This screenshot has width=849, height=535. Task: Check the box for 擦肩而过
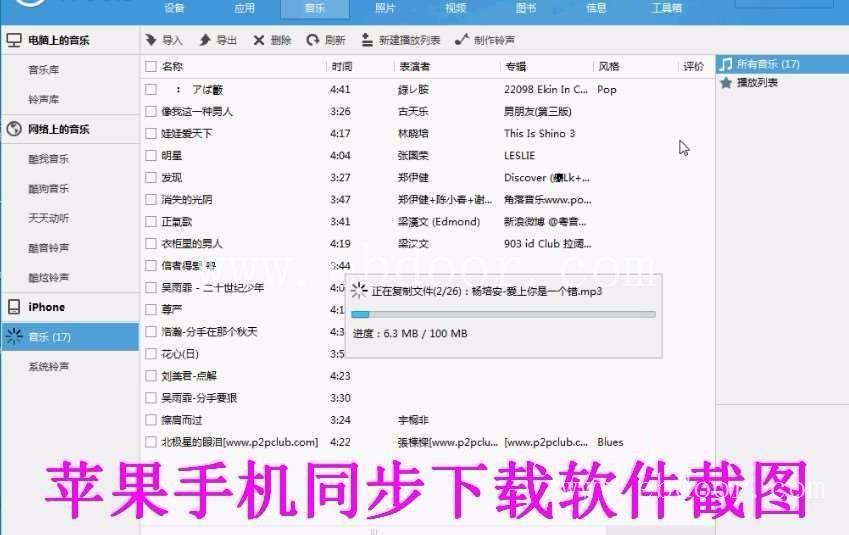coord(151,420)
